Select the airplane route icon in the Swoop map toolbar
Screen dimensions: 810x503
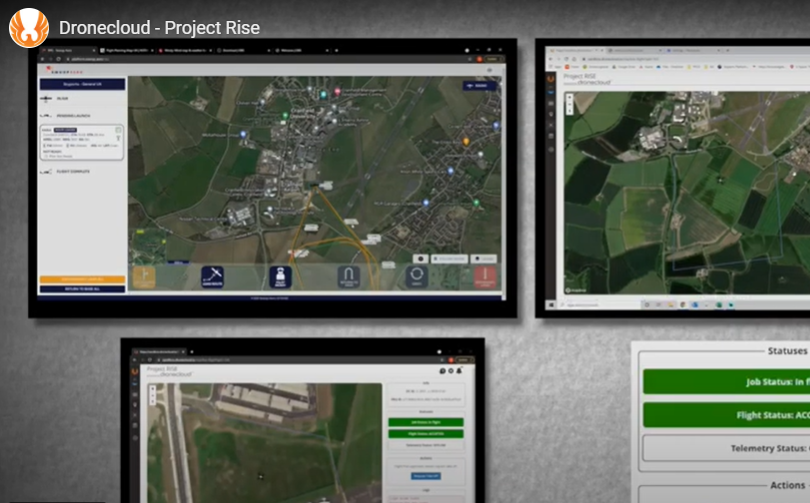212,277
